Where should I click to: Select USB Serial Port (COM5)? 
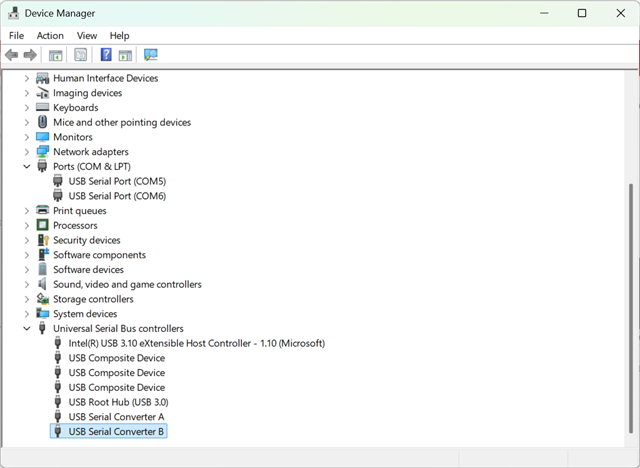117,181
